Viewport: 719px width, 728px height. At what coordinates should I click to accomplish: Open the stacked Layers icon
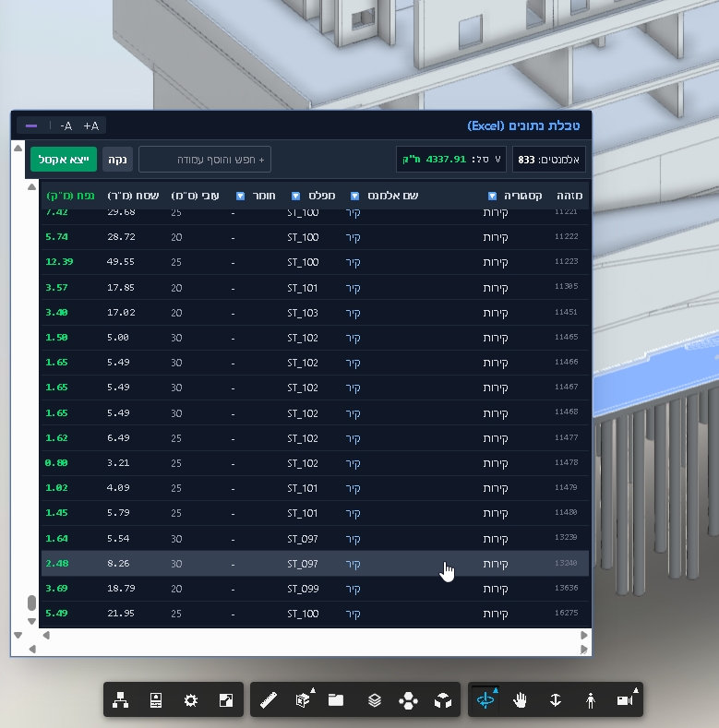tap(375, 699)
